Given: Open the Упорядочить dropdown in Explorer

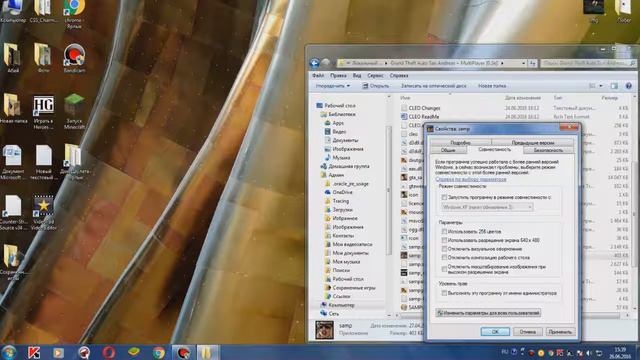Looking at the screenshot, I should (333, 86).
